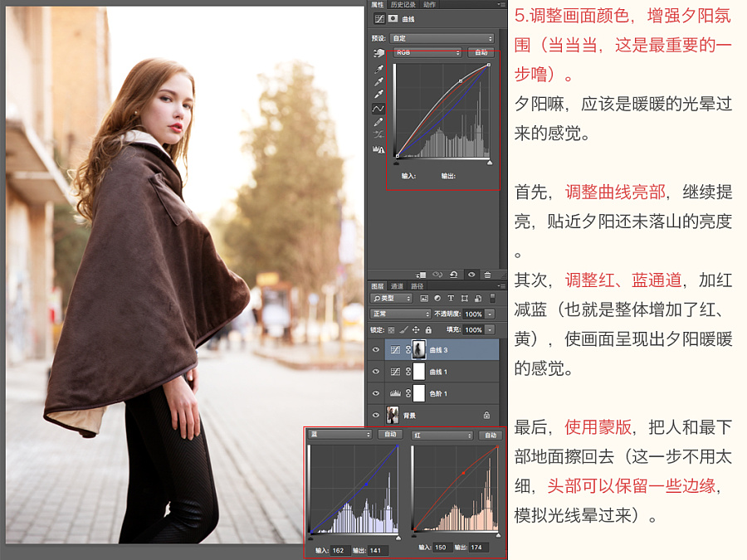The width and height of the screenshot is (747, 560).
Task: Click the white point slider under blue curve
Action: coord(398,538)
